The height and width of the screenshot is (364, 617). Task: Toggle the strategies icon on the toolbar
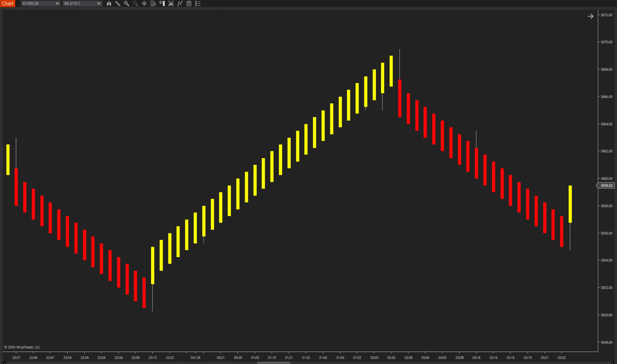pyautogui.click(x=180, y=3)
